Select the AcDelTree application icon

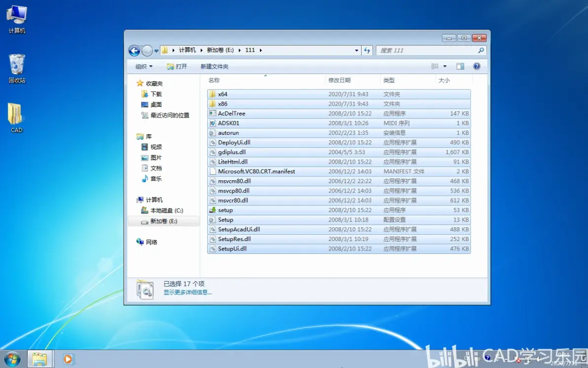(213, 114)
